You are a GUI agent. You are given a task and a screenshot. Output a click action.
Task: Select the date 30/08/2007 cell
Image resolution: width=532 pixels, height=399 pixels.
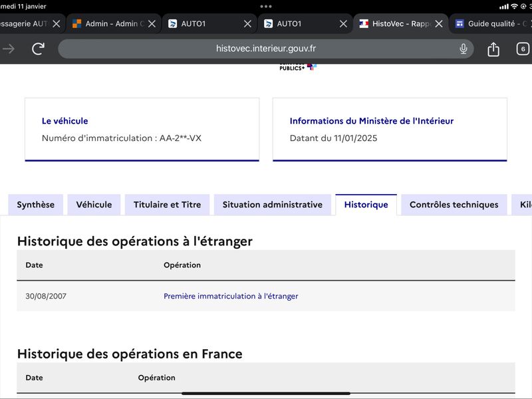point(46,296)
